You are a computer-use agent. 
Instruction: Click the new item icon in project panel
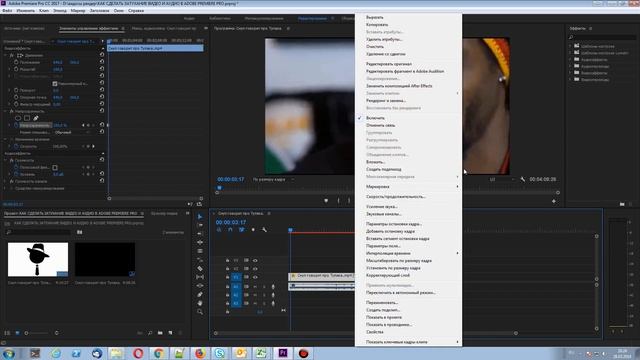170,333
